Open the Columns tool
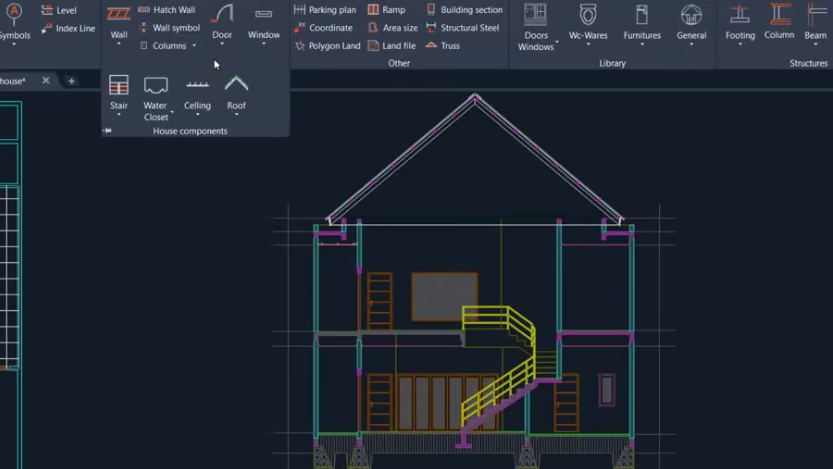Image resolution: width=833 pixels, height=469 pixels. 164,46
